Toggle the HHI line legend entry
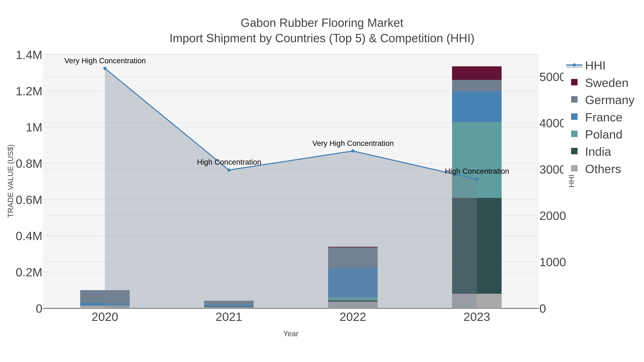The width and height of the screenshot is (644, 362). click(x=586, y=66)
